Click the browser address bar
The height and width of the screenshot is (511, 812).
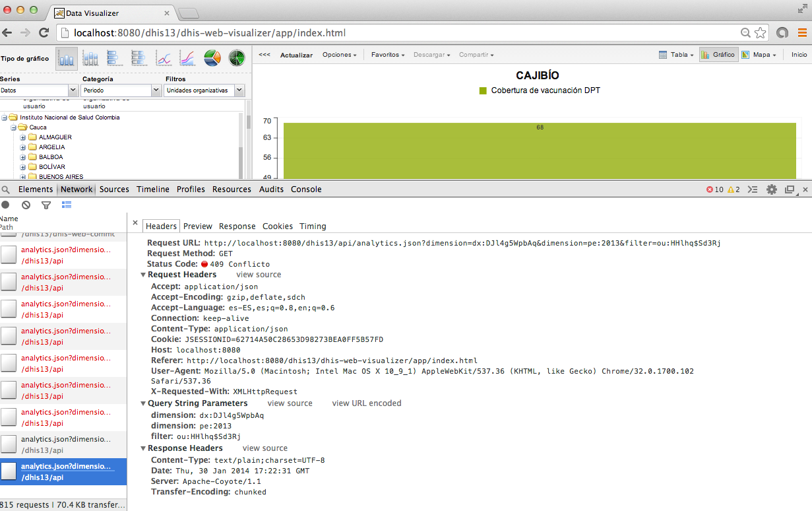tap(396, 33)
